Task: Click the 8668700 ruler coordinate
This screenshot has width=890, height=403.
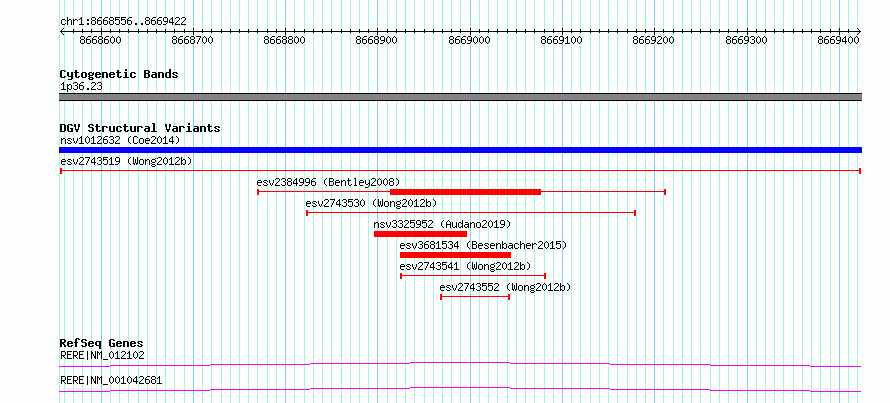Action: click(193, 40)
